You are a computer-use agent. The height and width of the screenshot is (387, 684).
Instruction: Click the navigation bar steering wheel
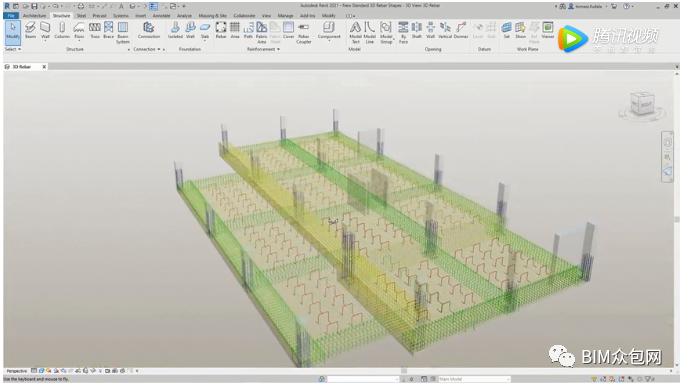pos(667,143)
